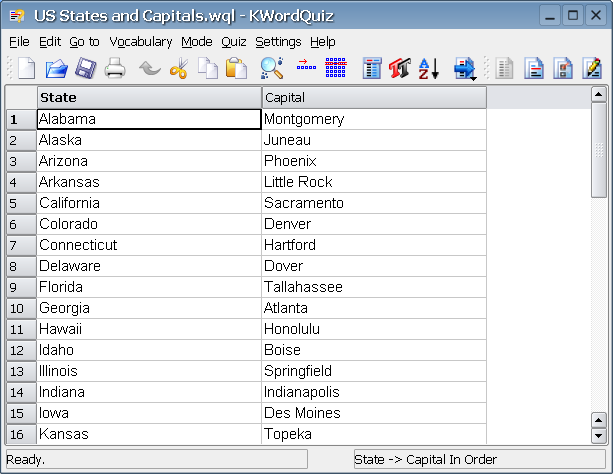Click the vertical scrollbar thumb
This screenshot has height=474, width=613.
click(x=599, y=150)
